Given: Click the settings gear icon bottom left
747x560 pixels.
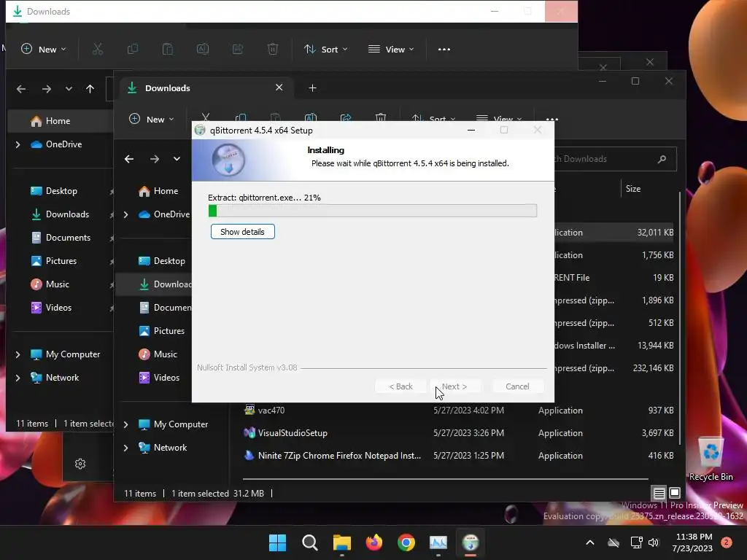Looking at the screenshot, I should pos(80,463).
